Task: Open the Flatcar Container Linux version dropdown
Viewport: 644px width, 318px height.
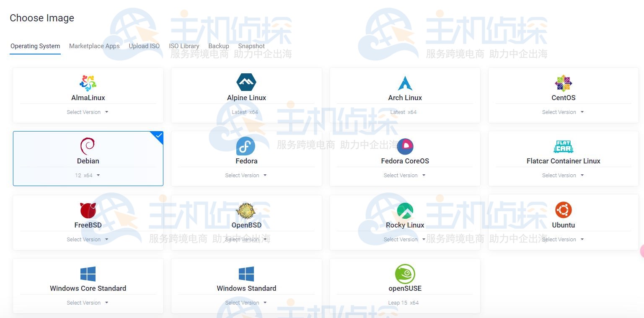Action: [x=563, y=175]
